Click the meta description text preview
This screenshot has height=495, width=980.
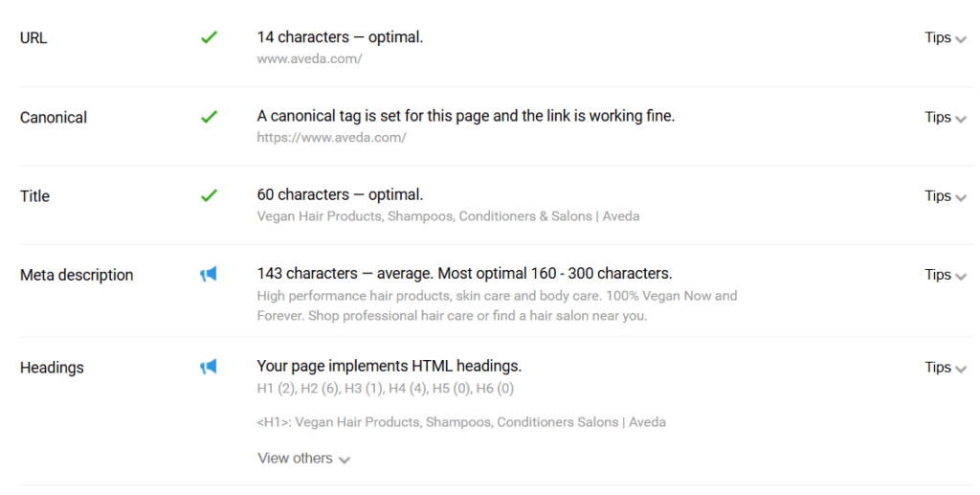497,305
